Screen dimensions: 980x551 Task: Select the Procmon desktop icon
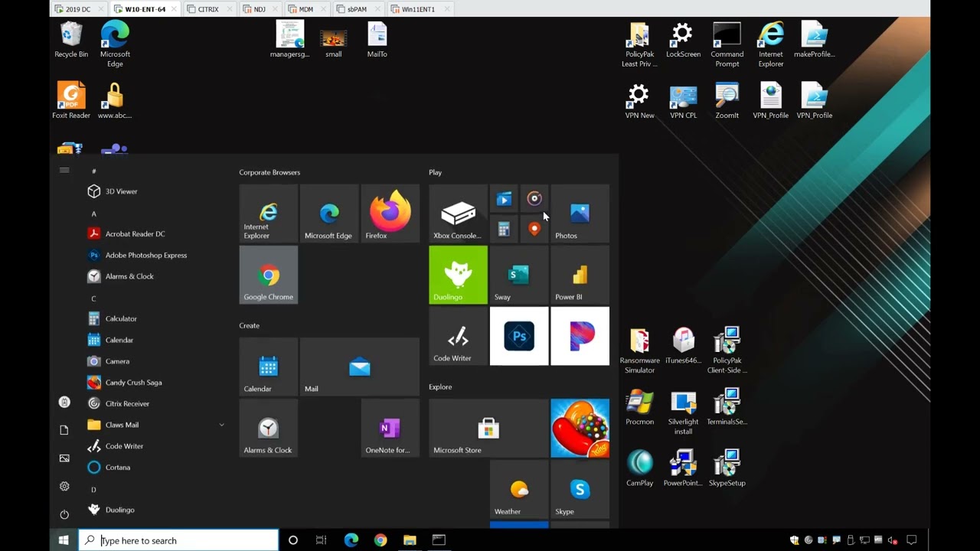click(639, 408)
